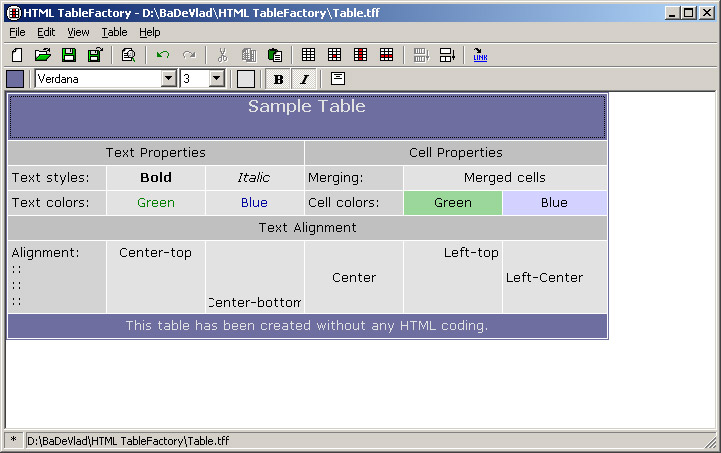The width and height of the screenshot is (721, 453).
Task: Pick the light grey text color swatch
Action: (246, 79)
